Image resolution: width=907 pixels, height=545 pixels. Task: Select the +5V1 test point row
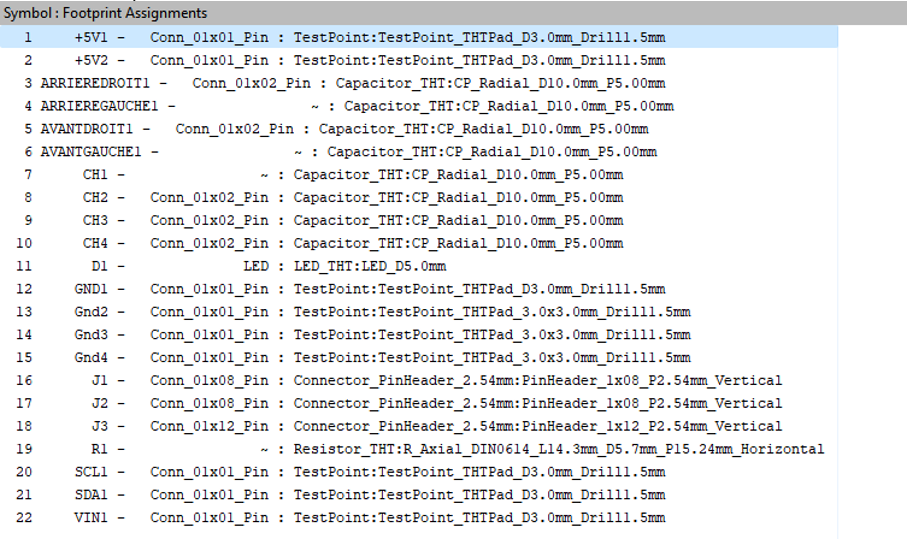point(400,37)
